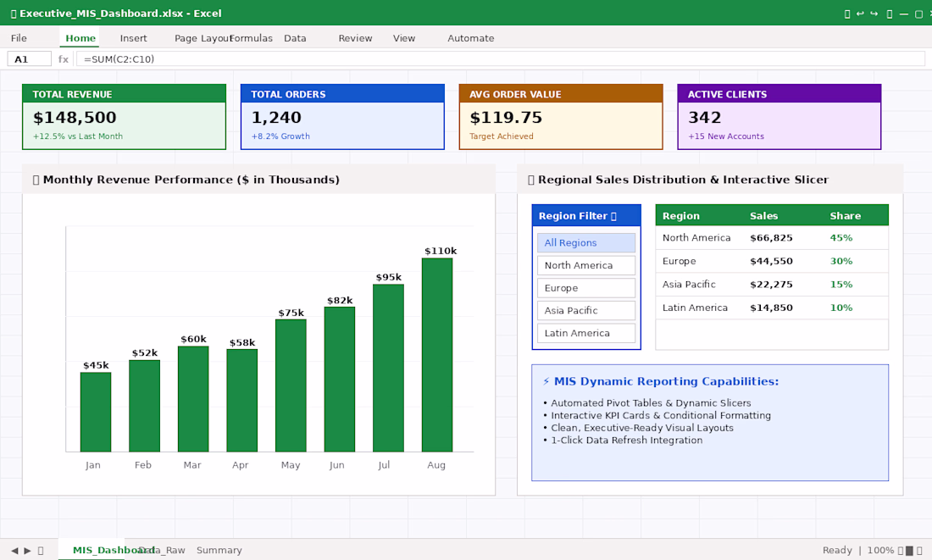Image resolution: width=932 pixels, height=560 pixels.
Task: Pick Asia Pacific slicer button
Action: pyautogui.click(x=586, y=310)
